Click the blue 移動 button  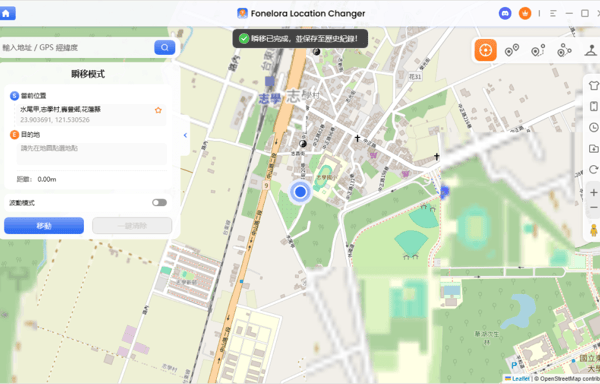tap(44, 226)
